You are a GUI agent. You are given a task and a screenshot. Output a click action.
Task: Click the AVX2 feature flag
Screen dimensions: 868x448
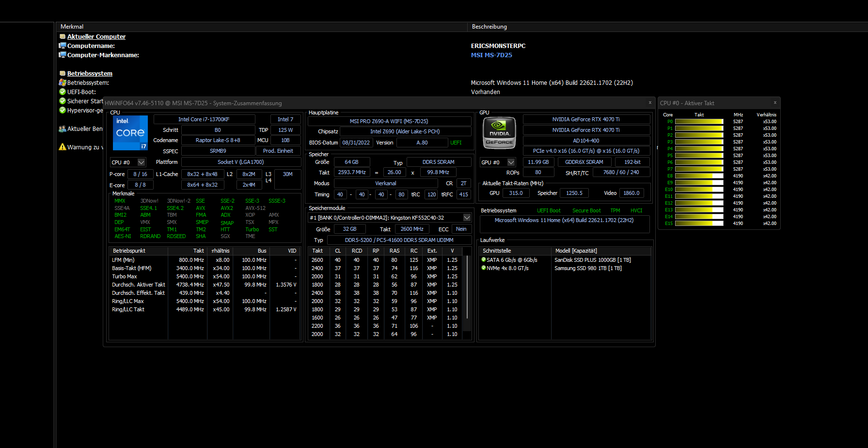point(227,208)
